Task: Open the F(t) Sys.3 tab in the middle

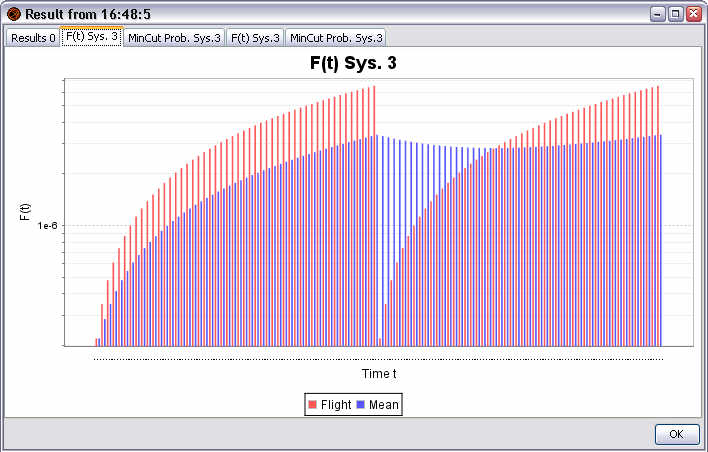Action: point(255,38)
